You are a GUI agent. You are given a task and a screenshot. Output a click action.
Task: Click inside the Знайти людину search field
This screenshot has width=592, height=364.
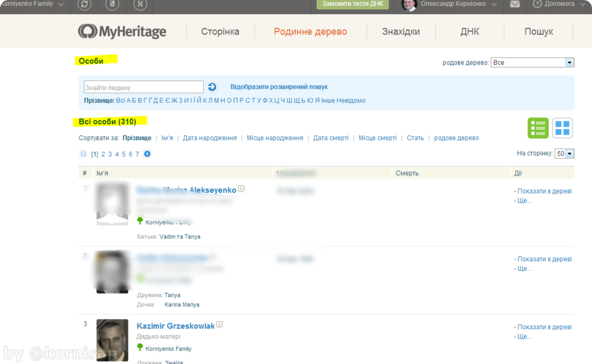142,86
